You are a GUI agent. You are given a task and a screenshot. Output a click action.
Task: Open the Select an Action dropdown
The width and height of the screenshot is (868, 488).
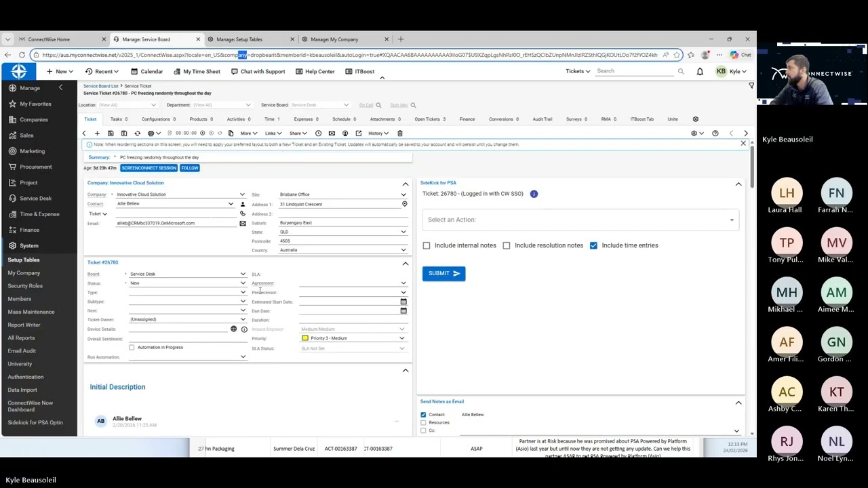580,220
